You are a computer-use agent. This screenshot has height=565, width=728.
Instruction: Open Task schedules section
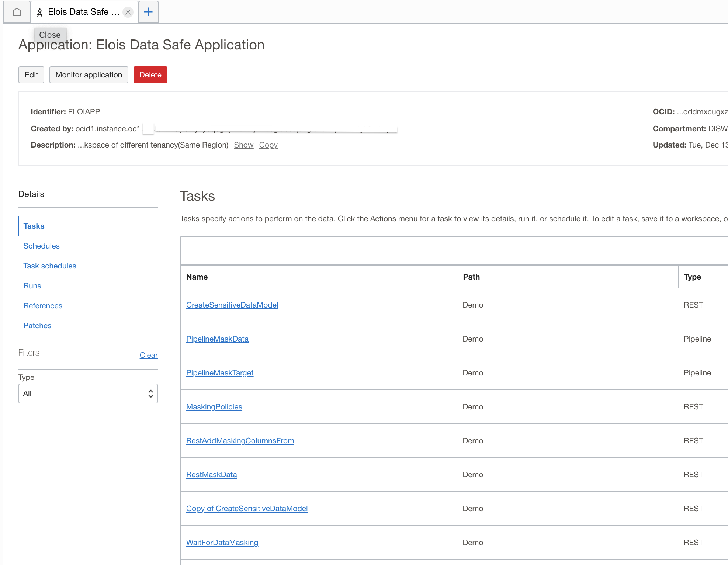click(x=50, y=266)
